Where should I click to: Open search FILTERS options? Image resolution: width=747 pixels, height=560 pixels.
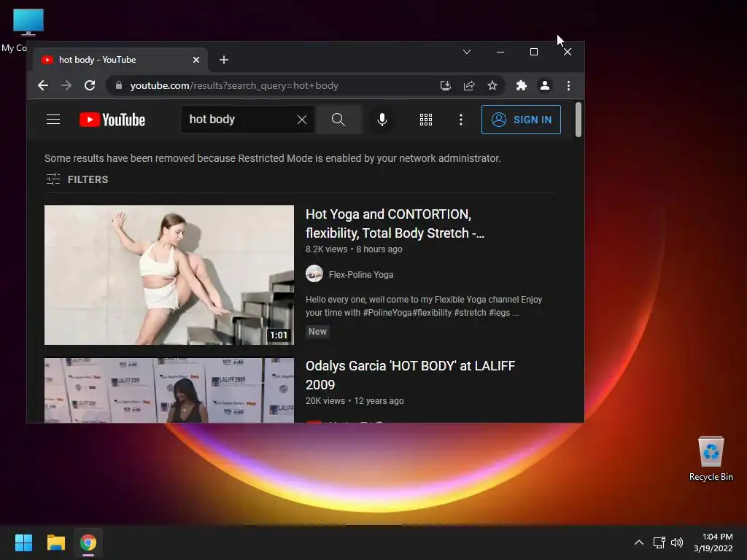(x=77, y=179)
